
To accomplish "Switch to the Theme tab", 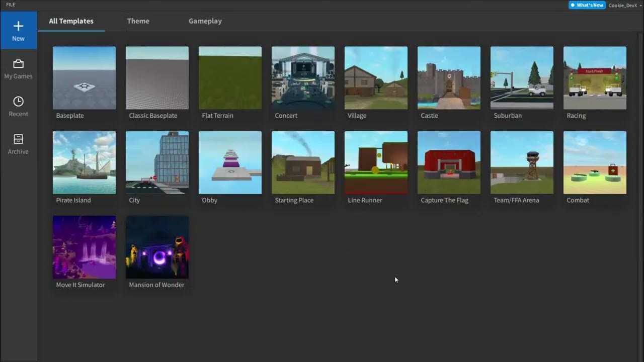I will point(138,21).
